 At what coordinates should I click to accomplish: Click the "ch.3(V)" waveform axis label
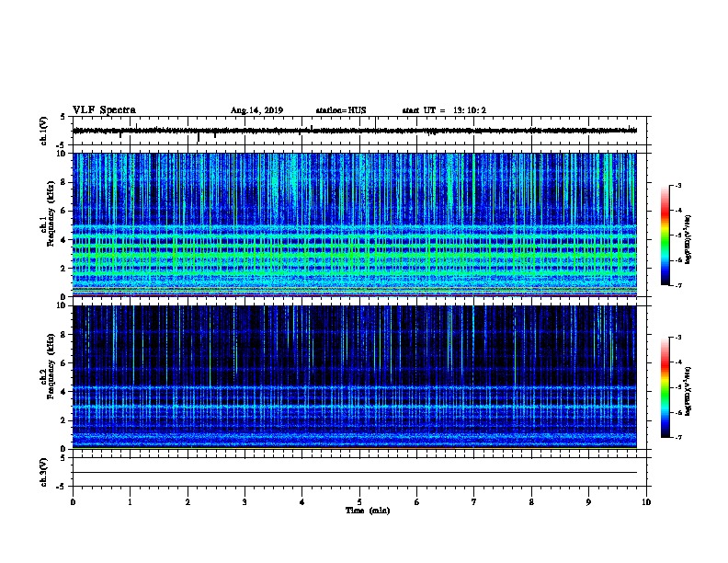(43, 472)
